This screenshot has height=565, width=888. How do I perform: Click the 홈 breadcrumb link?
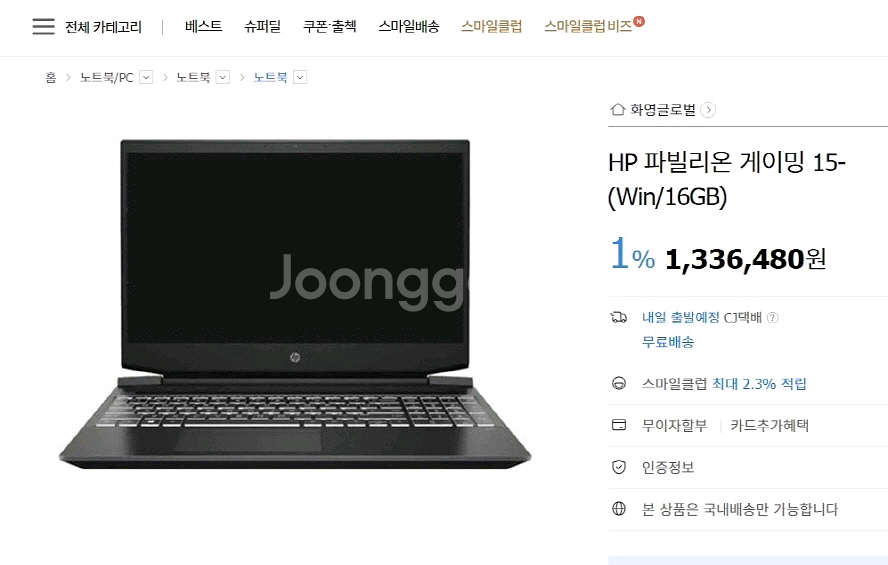51,77
